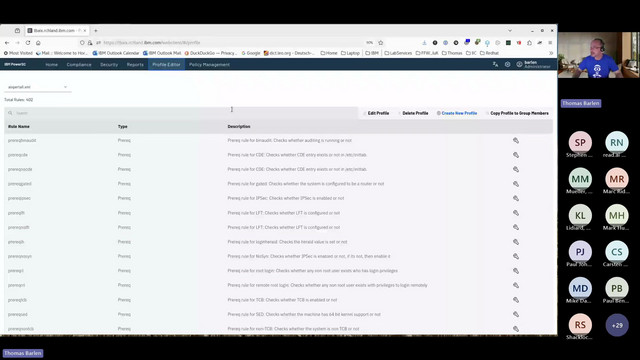Open the settings gear in PowerSC header

coord(507,64)
